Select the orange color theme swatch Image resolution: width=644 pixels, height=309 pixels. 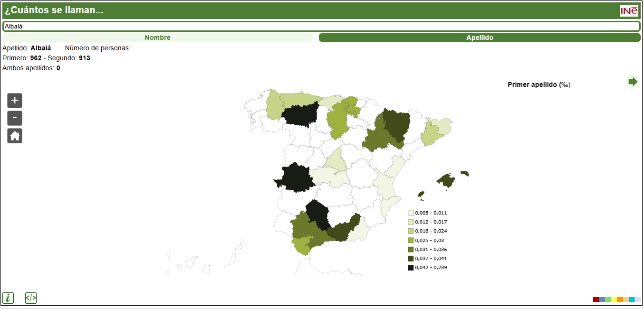coord(620,300)
